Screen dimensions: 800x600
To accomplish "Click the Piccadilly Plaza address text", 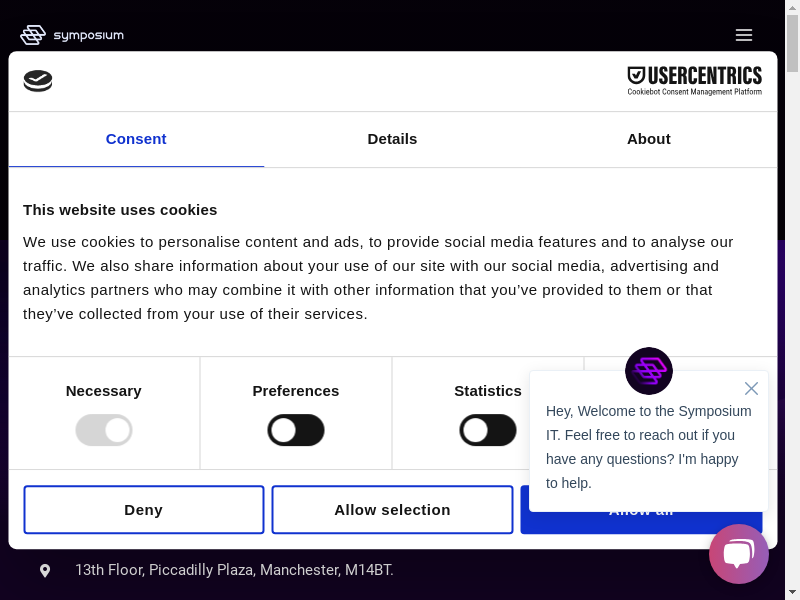I will [x=234, y=570].
